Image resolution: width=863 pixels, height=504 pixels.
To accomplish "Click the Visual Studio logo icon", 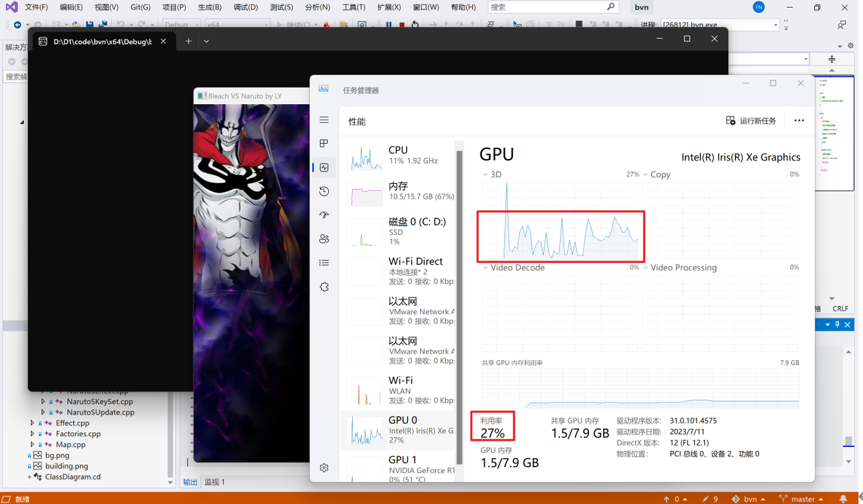I will coord(11,7).
